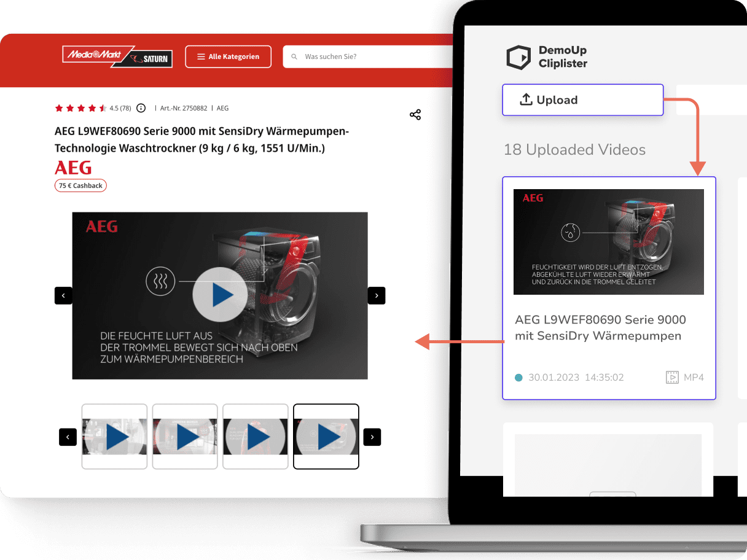
Task: Play the main AEG product video
Action: 220,296
